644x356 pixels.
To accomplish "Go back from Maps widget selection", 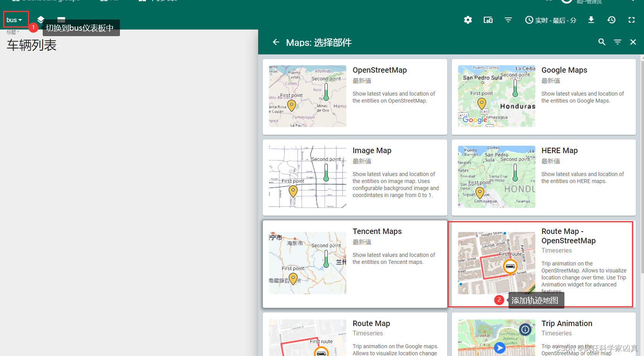I will coord(276,42).
